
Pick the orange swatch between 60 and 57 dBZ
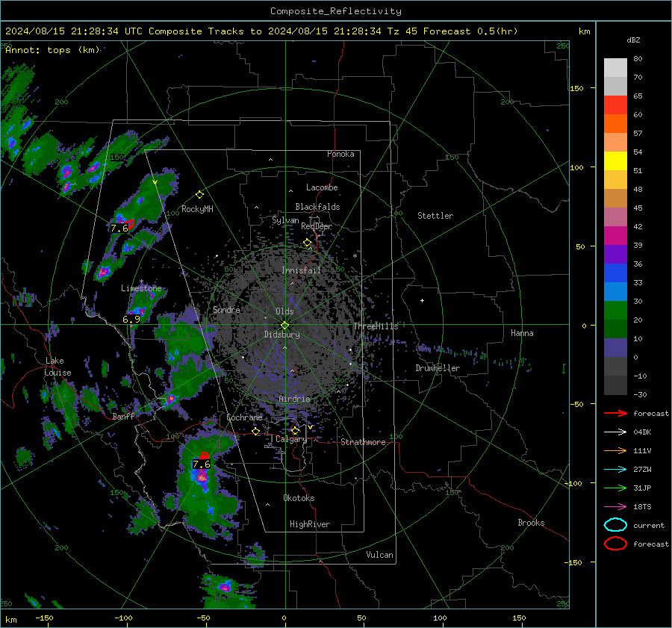(615, 124)
